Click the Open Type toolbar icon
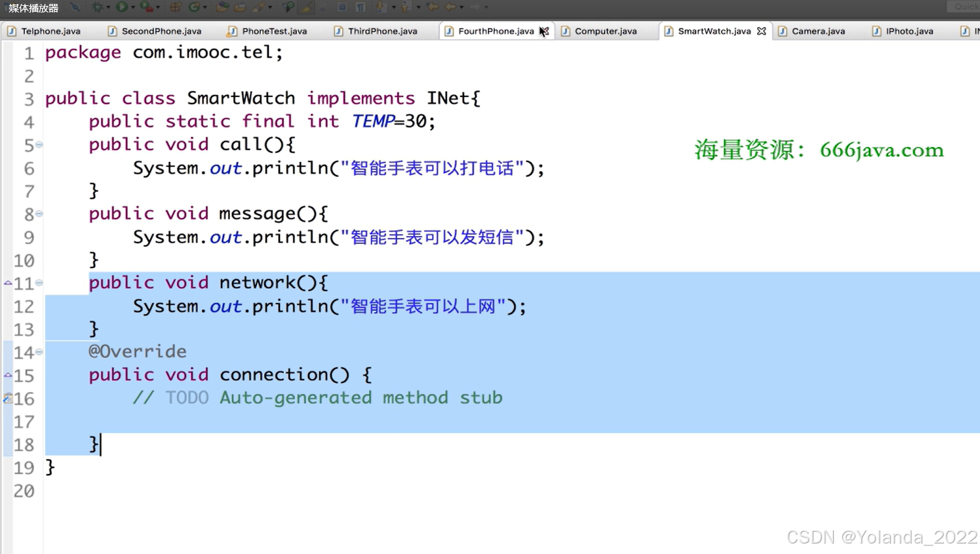 pyautogui.click(x=222, y=7)
